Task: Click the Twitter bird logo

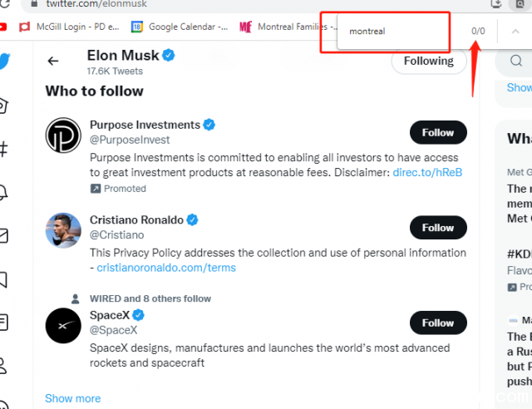Action: tap(5, 61)
